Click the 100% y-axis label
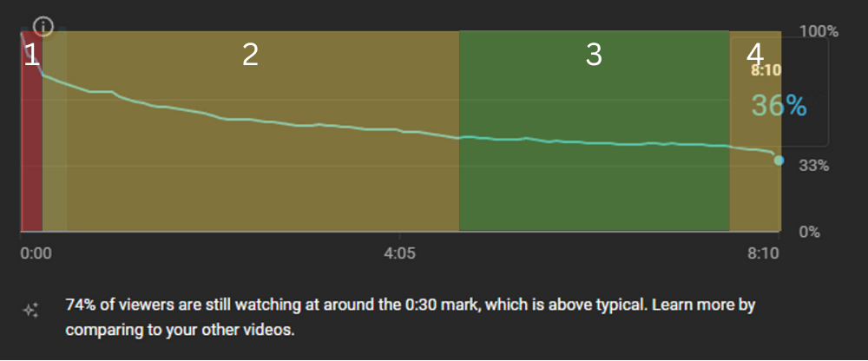This screenshot has height=361, width=868. click(x=819, y=31)
